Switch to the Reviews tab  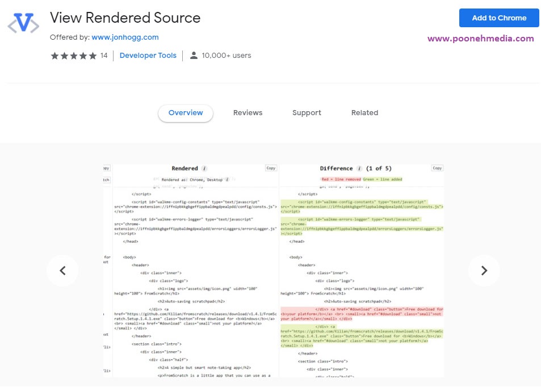pyautogui.click(x=248, y=113)
